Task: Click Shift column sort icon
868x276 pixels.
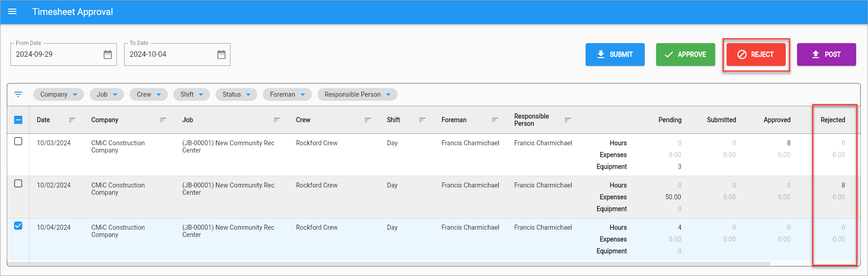Action: click(x=422, y=120)
